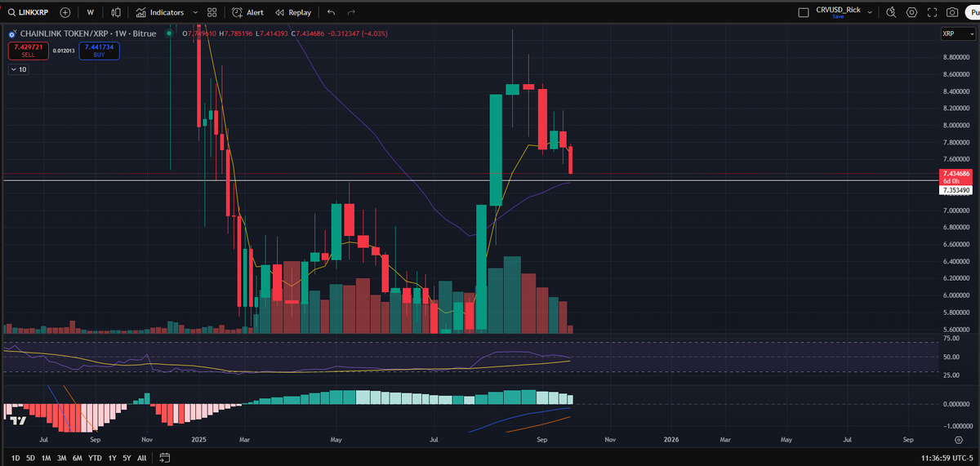Click the TradingView logo on the chart
The image size is (980, 466).
[x=16, y=420]
